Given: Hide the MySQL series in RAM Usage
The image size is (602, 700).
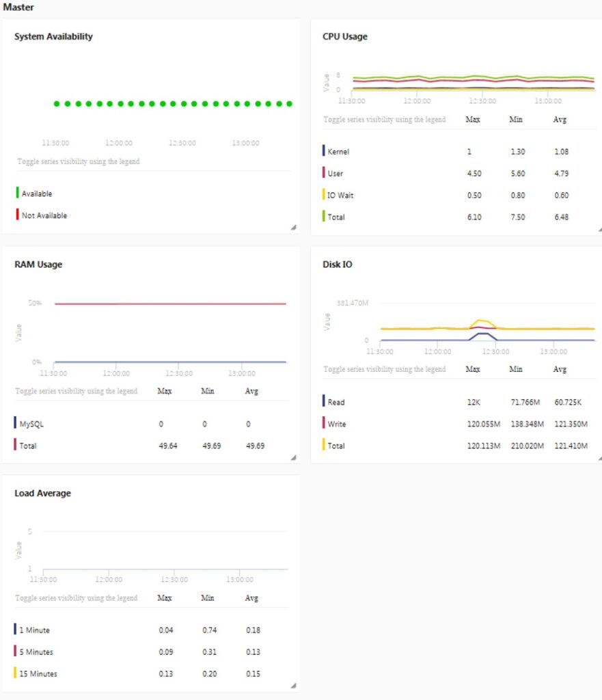Looking at the screenshot, I should coord(31,422).
